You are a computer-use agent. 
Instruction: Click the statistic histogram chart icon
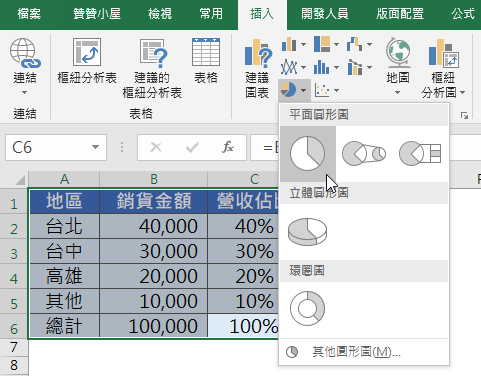(322, 67)
